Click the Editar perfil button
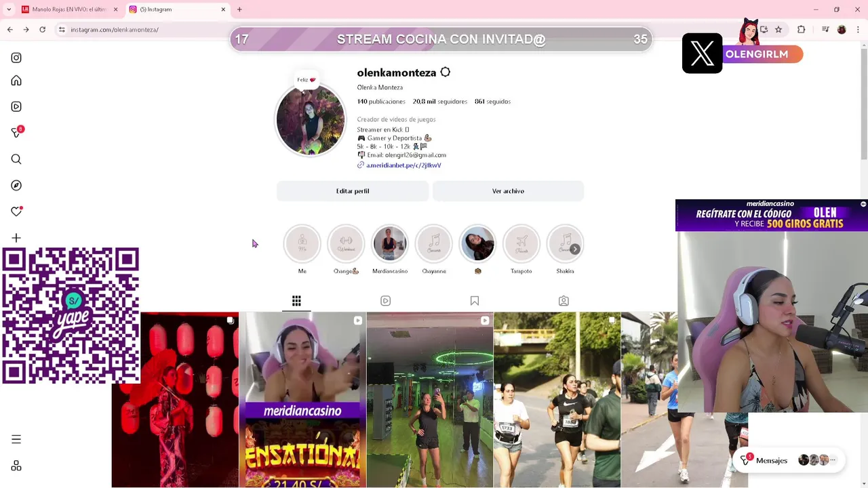 [x=353, y=191]
